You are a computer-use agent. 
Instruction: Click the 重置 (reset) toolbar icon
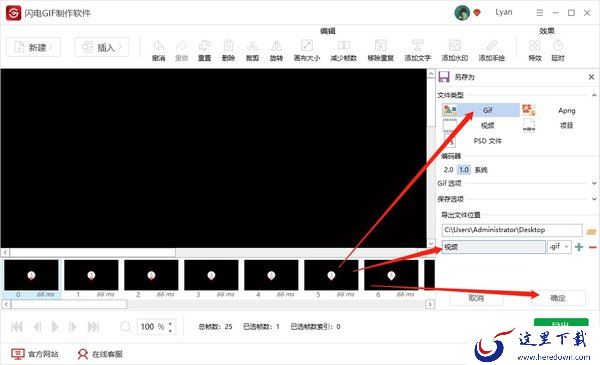coord(205,46)
